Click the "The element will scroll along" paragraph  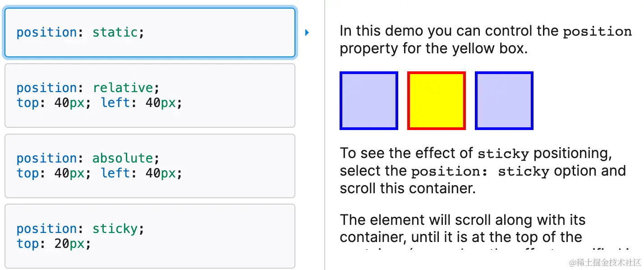pyautogui.click(x=462, y=220)
